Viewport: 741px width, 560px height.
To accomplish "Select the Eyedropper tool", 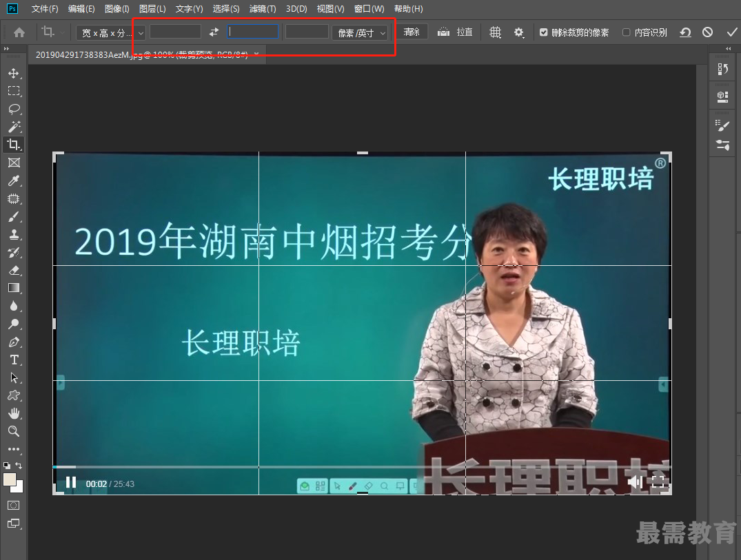I will pyautogui.click(x=14, y=181).
